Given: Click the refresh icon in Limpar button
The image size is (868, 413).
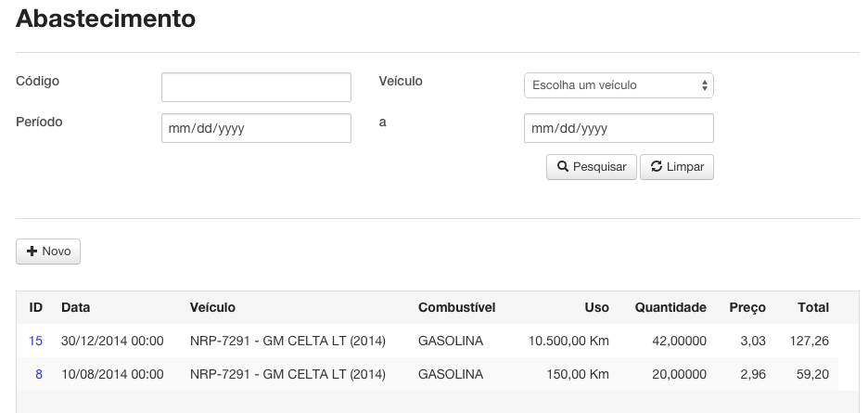Looking at the screenshot, I should coord(656,166).
